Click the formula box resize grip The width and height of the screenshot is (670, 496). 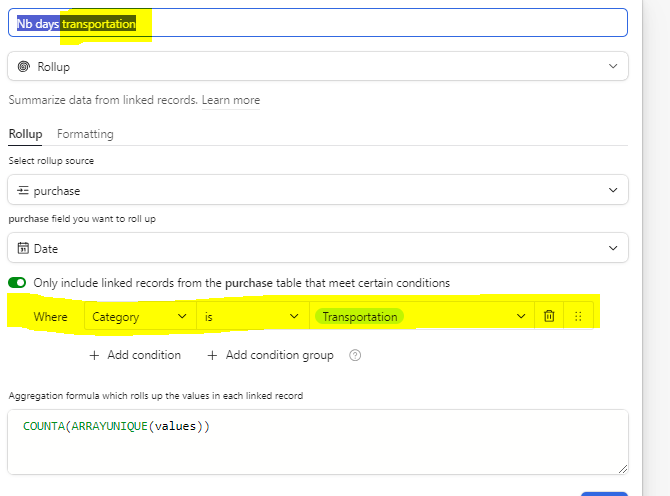tap(623, 469)
